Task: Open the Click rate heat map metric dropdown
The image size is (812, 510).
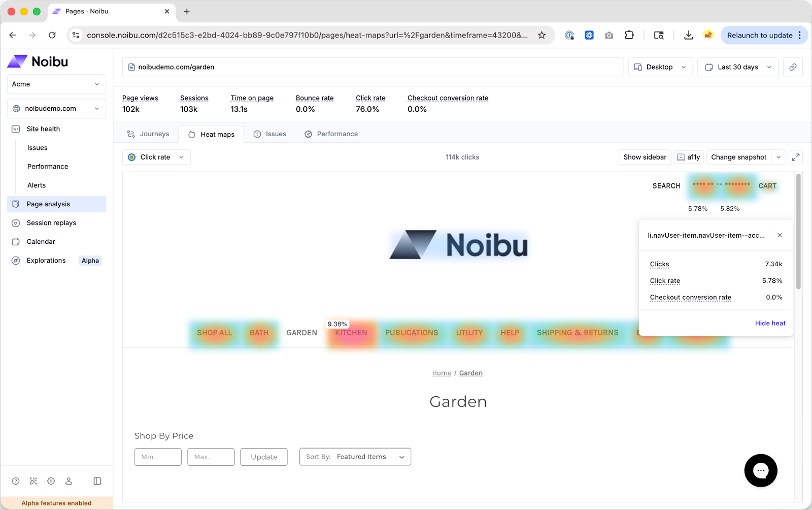Action: (156, 157)
